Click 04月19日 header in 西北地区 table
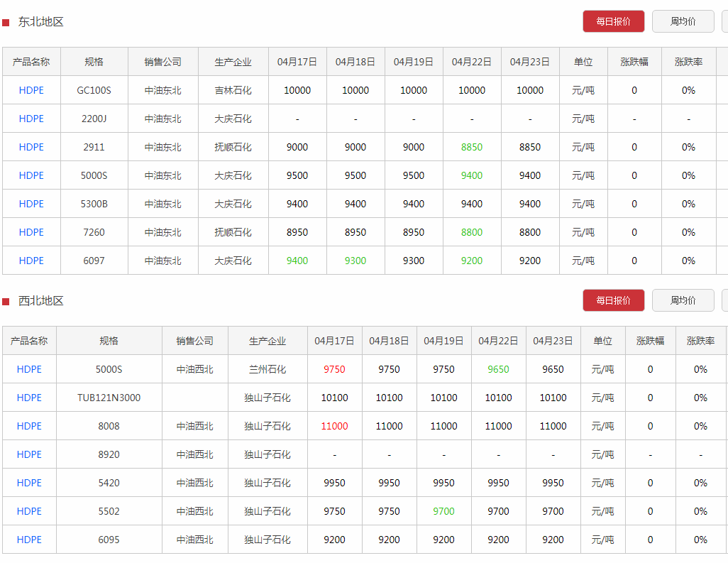This screenshot has width=728, height=563. 444,341
